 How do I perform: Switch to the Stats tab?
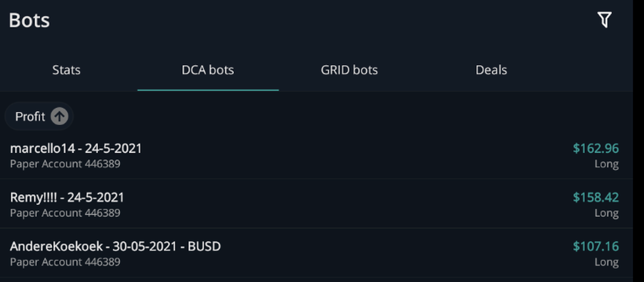click(x=66, y=70)
